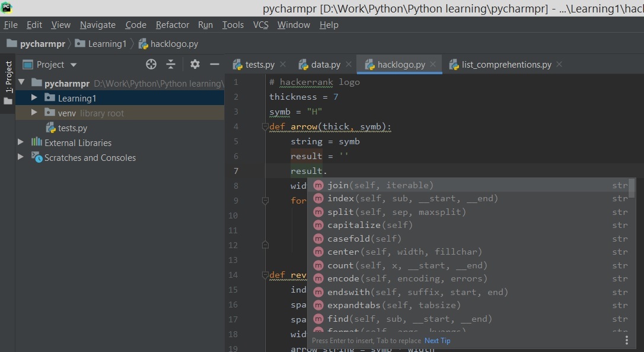The width and height of the screenshot is (644, 352).
Task: Expand the Learning1 folder
Action: click(34, 98)
